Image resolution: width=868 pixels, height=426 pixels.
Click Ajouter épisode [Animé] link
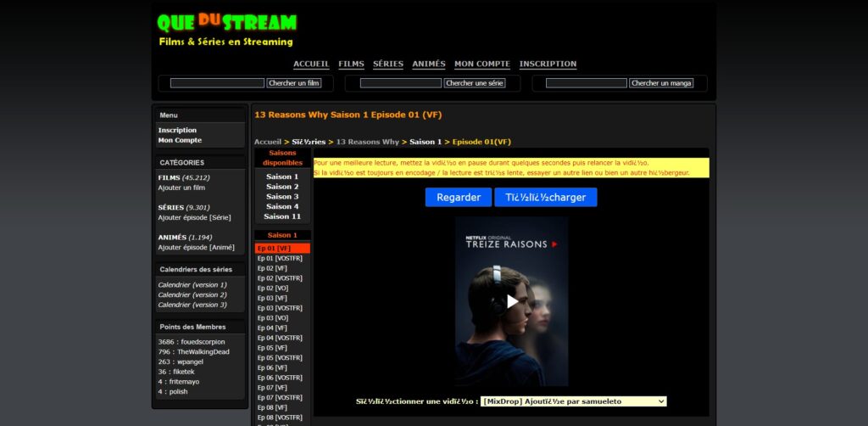(x=196, y=248)
